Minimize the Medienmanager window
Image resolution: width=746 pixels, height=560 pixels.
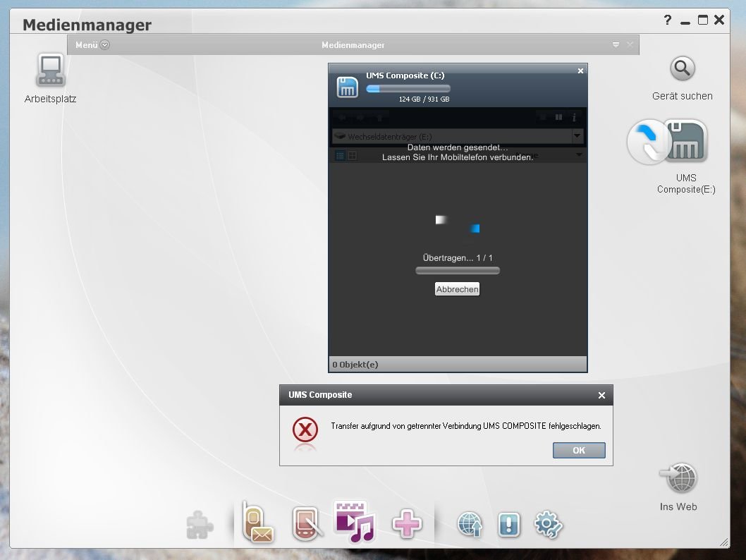tap(685, 21)
